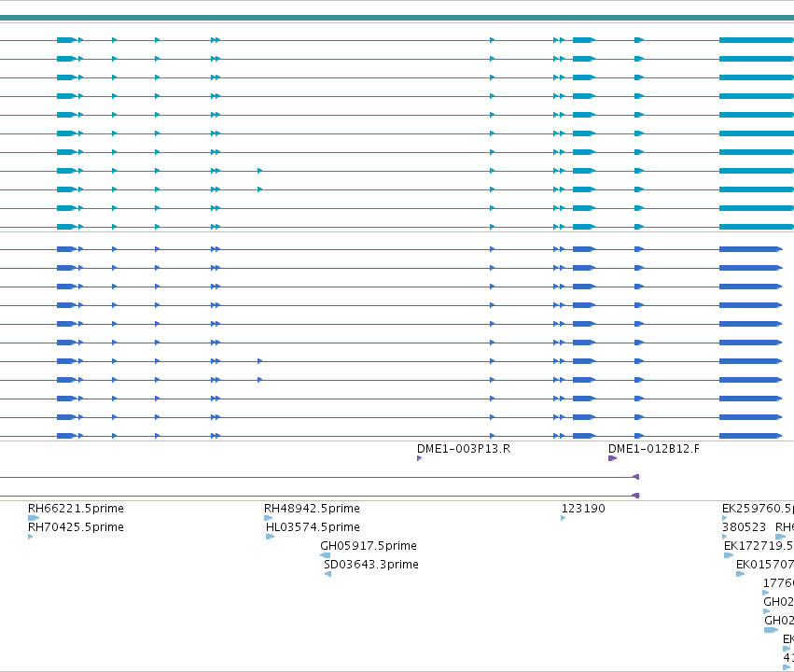Click the blue arrow glyph under RH66221.5prime
The height and width of the screenshot is (672, 794).
34,518
